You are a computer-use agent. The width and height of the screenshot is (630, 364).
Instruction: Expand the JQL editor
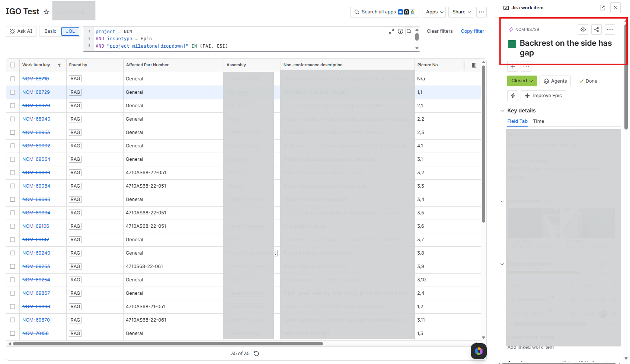click(391, 31)
